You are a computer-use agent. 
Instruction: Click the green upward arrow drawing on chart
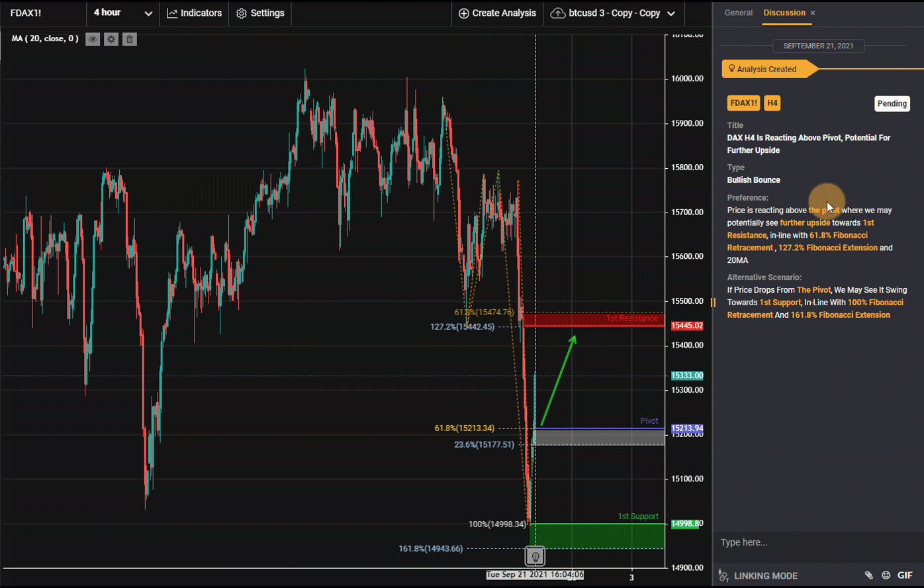tap(558, 380)
